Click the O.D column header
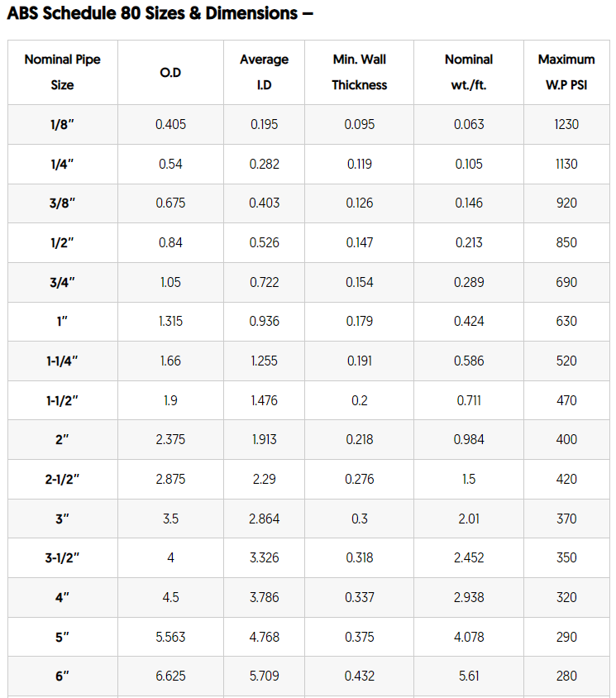Screen dimensions: 616x698 [x=170, y=72]
